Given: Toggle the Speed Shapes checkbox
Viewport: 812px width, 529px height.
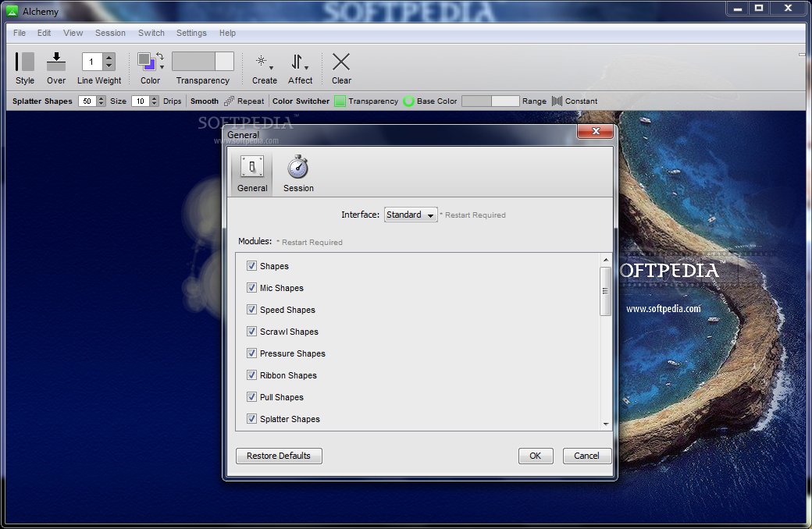Looking at the screenshot, I should click(x=251, y=309).
